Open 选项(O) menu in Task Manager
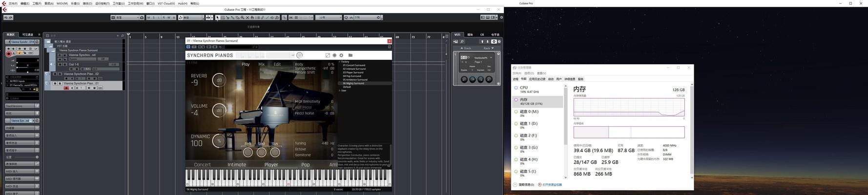The image size is (868, 195). pos(529,73)
